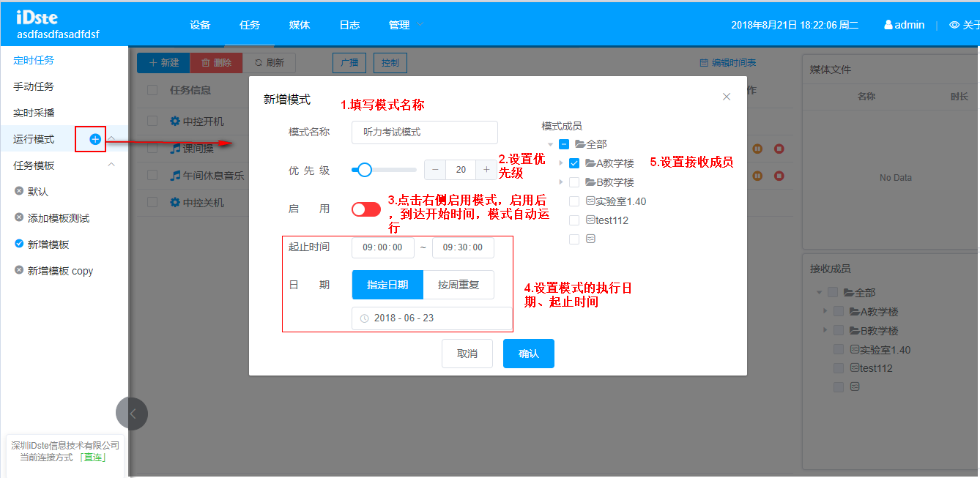Select the 指定日期 date option
Viewport: 980px width, 478px height.
point(387,285)
